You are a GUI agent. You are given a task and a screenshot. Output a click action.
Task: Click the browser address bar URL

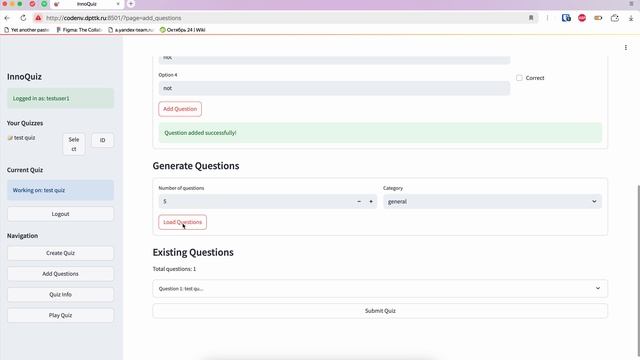pyautogui.click(x=113, y=18)
